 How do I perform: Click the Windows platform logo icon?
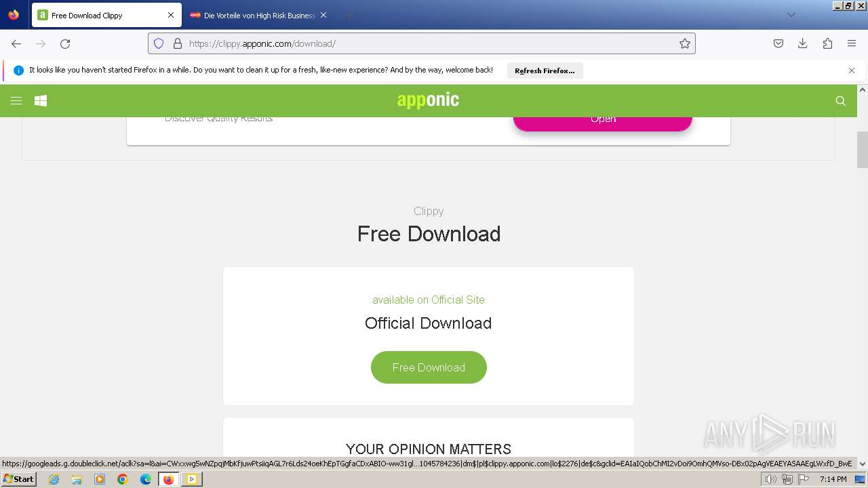41,101
